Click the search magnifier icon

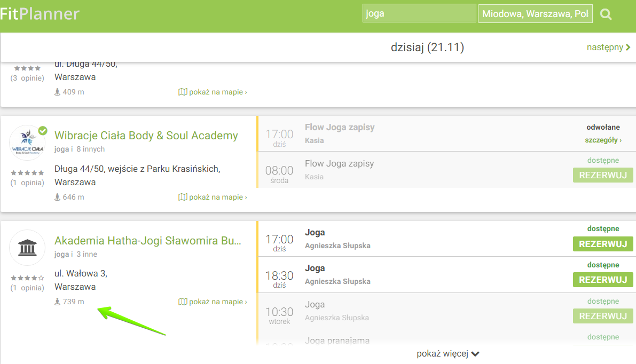pyautogui.click(x=606, y=14)
